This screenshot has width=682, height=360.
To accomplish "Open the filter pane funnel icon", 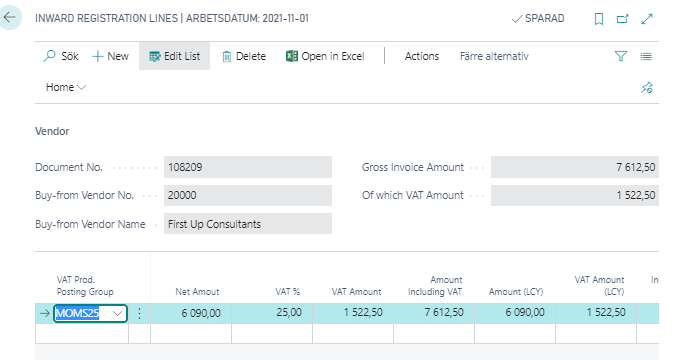I will click(x=621, y=56).
